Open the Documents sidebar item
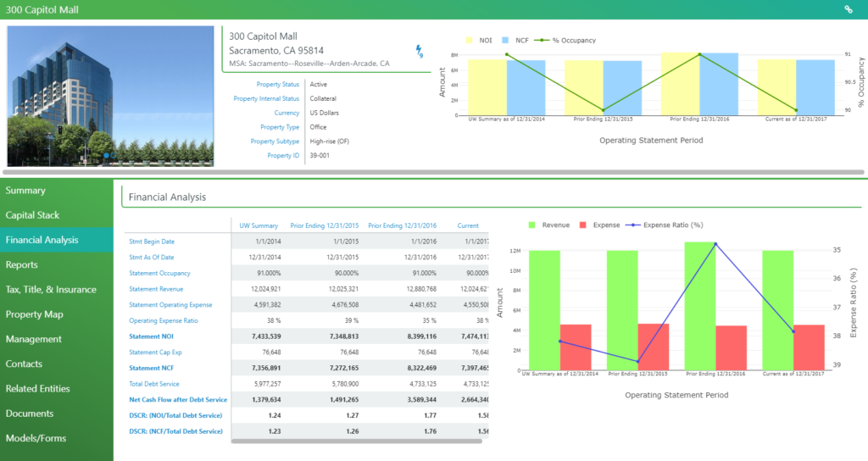This screenshot has width=868, height=461. click(x=30, y=414)
